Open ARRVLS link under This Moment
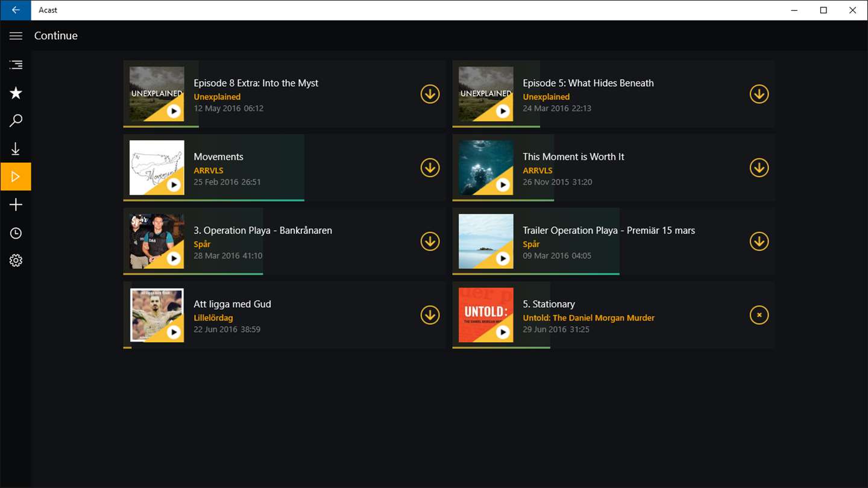 point(538,170)
